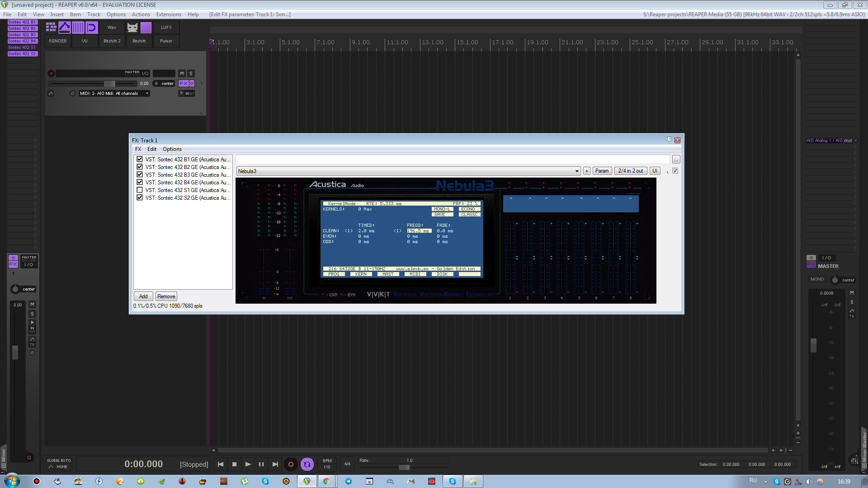Click the Param button
The width and height of the screenshot is (868, 488).
(602, 171)
